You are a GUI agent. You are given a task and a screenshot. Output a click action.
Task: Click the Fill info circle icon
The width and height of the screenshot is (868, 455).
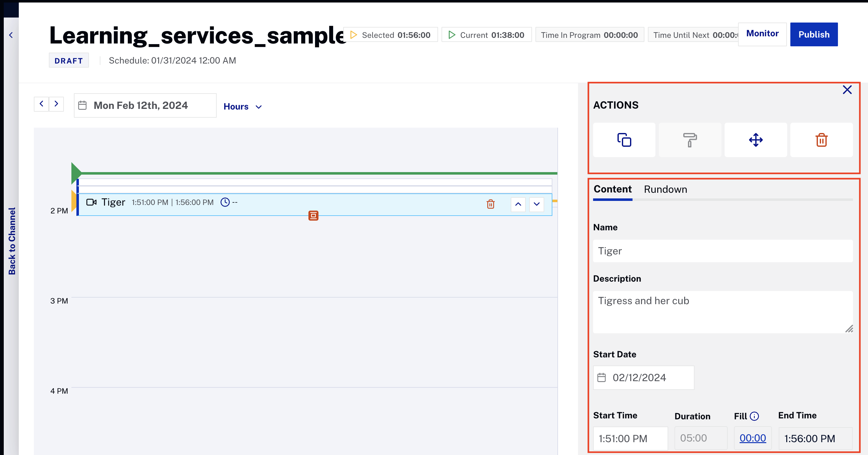pyautogui.click(x=754, y=416)
